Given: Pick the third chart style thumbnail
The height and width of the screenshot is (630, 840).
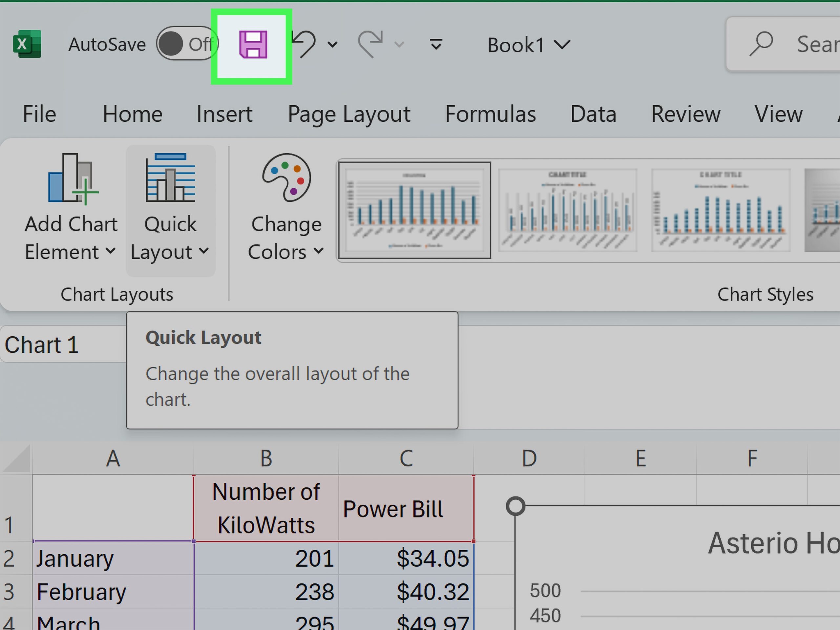Looking at the screenshot, I should 720,210.
